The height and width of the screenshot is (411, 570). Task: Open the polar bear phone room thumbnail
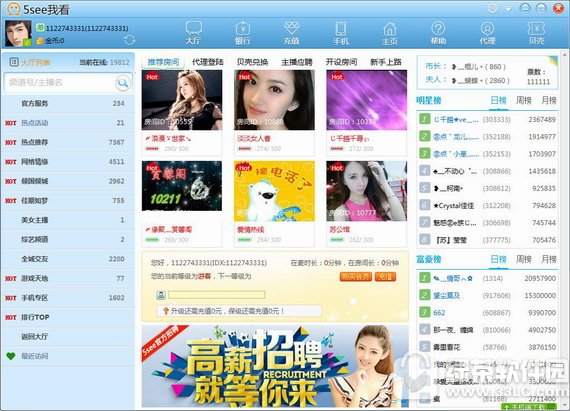pos(274,191)
